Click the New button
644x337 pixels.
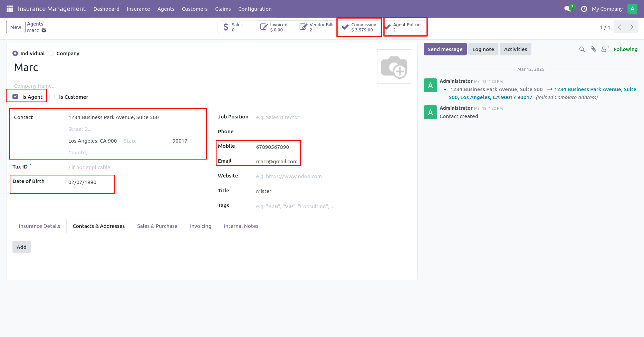(x=16, y=27)
